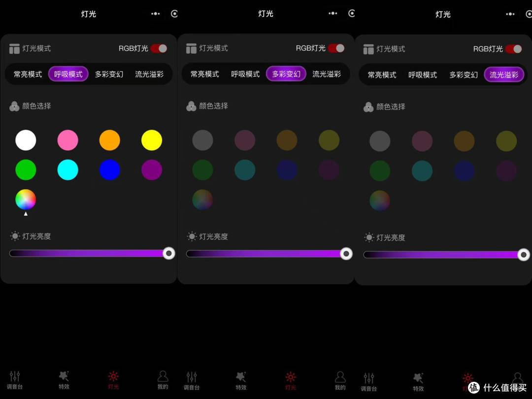Select 流光溢彩 in the middle panel
Viewport: 532px width, 399px height.
327,73
